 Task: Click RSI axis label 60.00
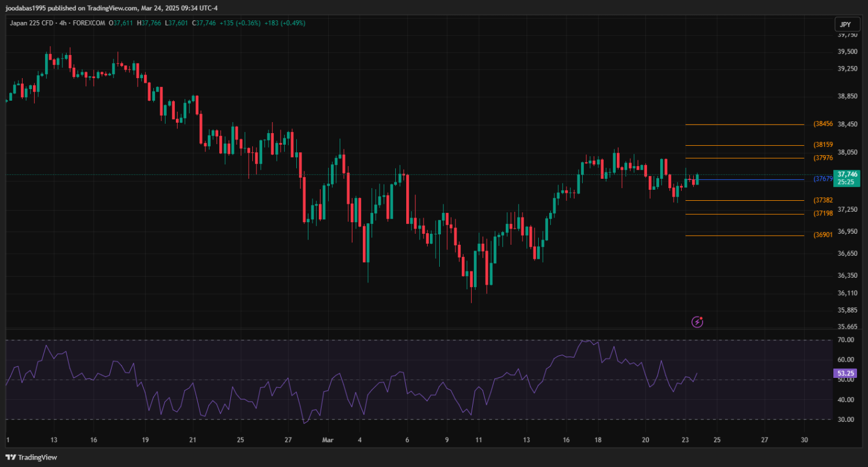pyautogui.click(x=845, y=359)
